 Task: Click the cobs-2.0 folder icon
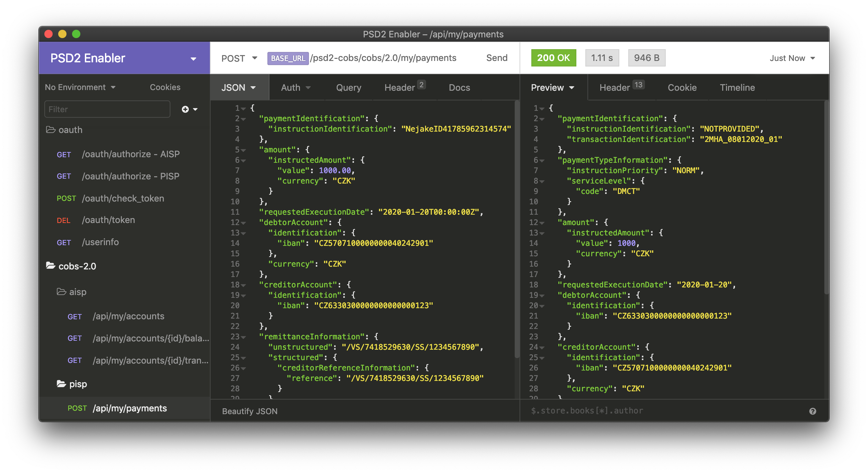(51, 266)
